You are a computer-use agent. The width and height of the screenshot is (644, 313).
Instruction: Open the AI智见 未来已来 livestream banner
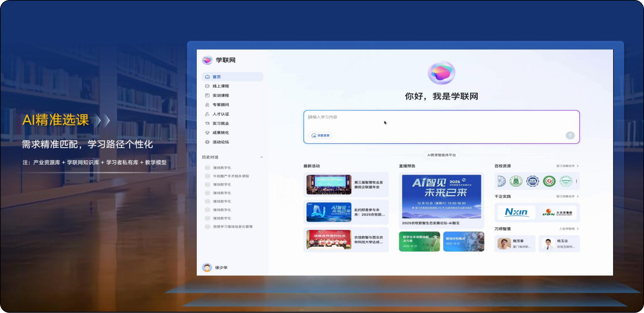point(441,197)
